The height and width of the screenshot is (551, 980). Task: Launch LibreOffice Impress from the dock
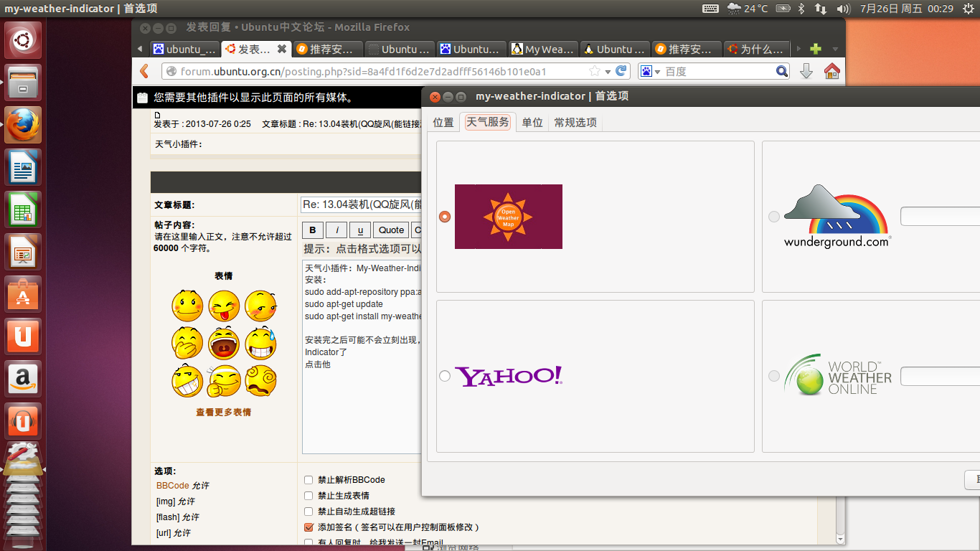[x=24, y=252]
